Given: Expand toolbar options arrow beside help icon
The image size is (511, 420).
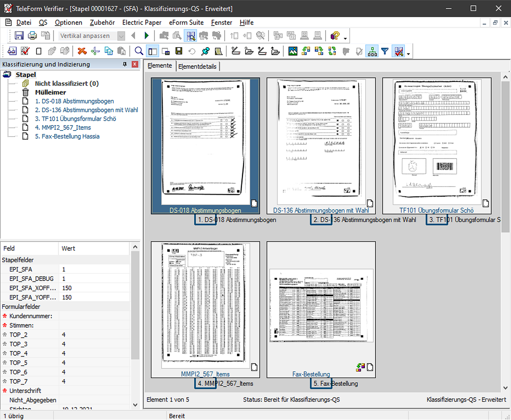Looking at the screenshot, I should point(345,38).
